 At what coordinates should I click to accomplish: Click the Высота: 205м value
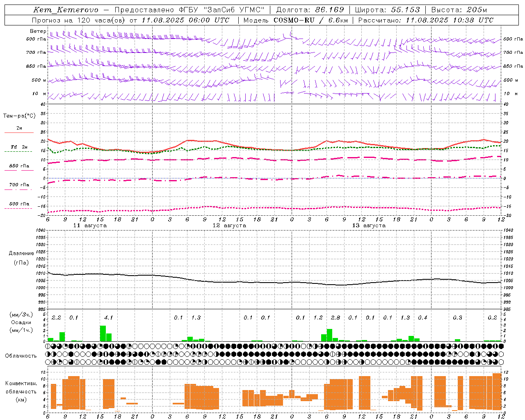459,10
